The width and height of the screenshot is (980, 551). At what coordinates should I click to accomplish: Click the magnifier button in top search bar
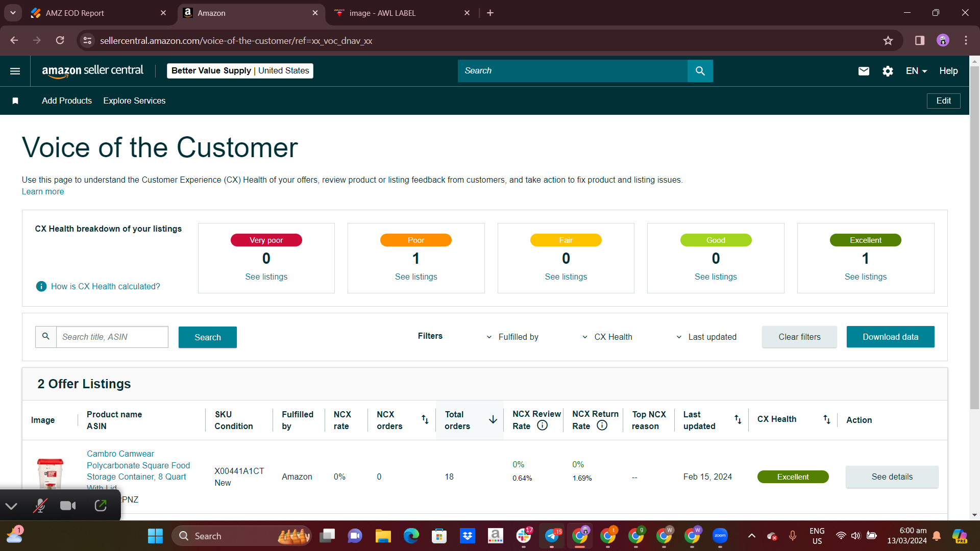pos(700,71)
